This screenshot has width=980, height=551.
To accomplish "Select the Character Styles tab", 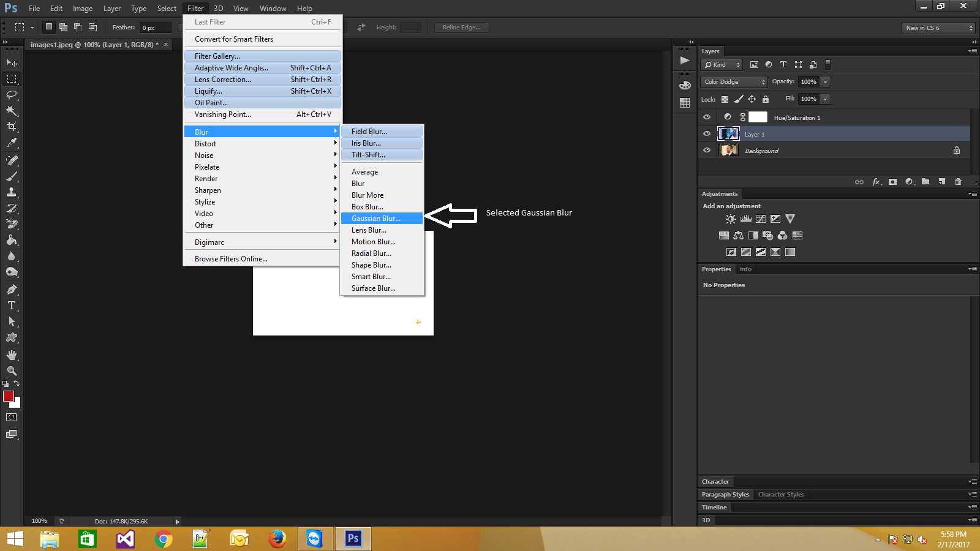I will click(781, 495).
